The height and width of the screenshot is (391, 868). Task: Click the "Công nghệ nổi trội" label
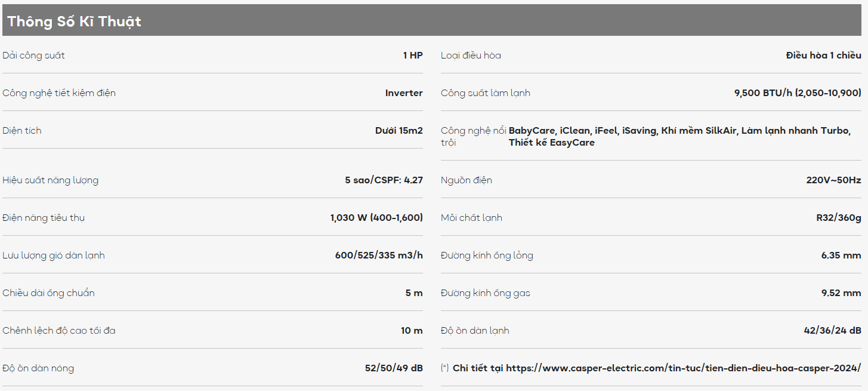[x=473, y=136]
